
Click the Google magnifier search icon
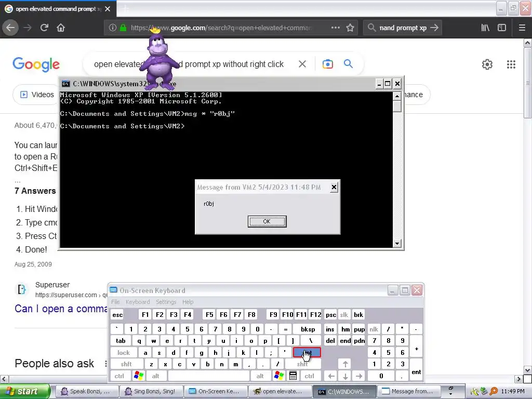[x=348, y=63]
